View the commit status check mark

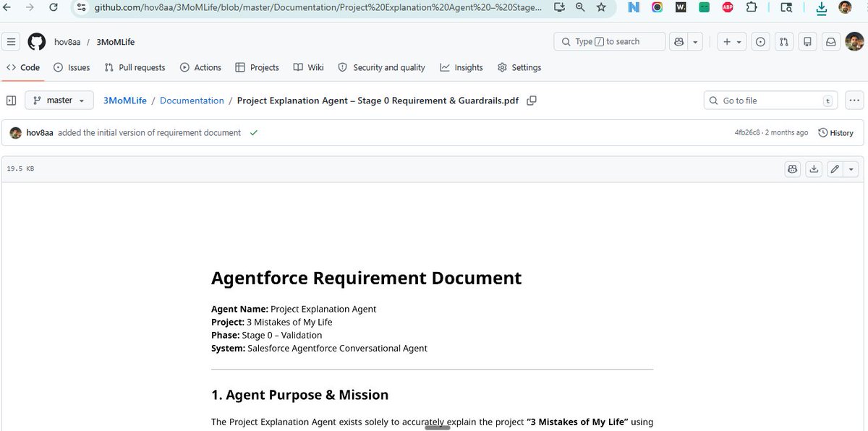pos(253,133)
